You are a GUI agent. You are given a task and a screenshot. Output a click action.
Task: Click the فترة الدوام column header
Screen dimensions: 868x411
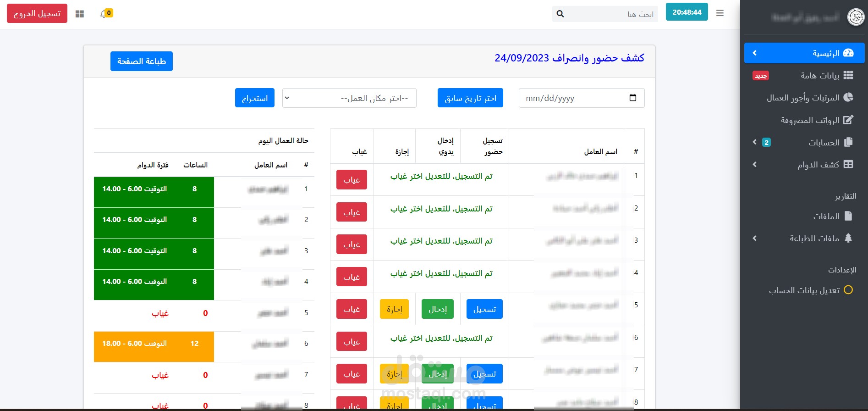point(153,165)
